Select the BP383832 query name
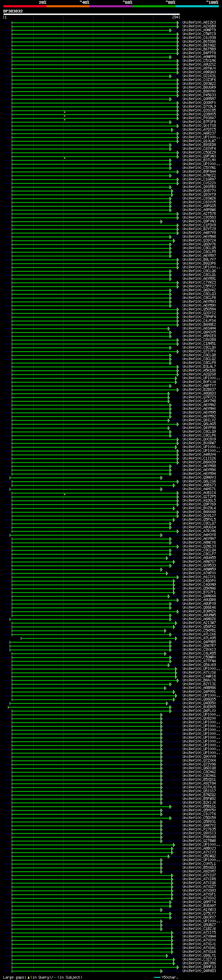222x980 pixels. pos(13,11)
